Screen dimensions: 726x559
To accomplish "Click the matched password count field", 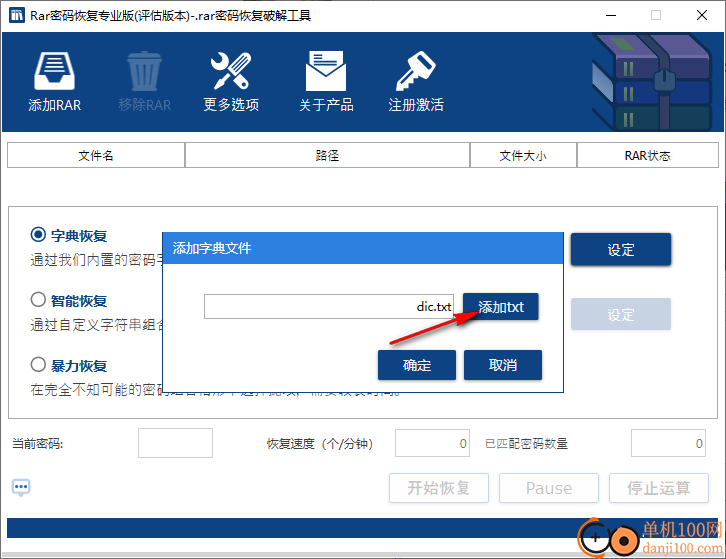I will coord(669,443).
